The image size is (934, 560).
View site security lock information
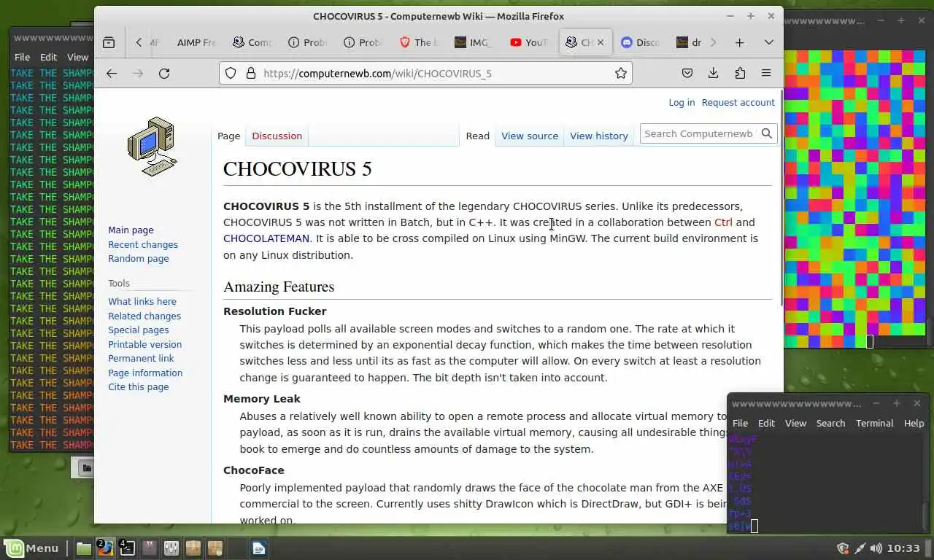coord(250,73)
